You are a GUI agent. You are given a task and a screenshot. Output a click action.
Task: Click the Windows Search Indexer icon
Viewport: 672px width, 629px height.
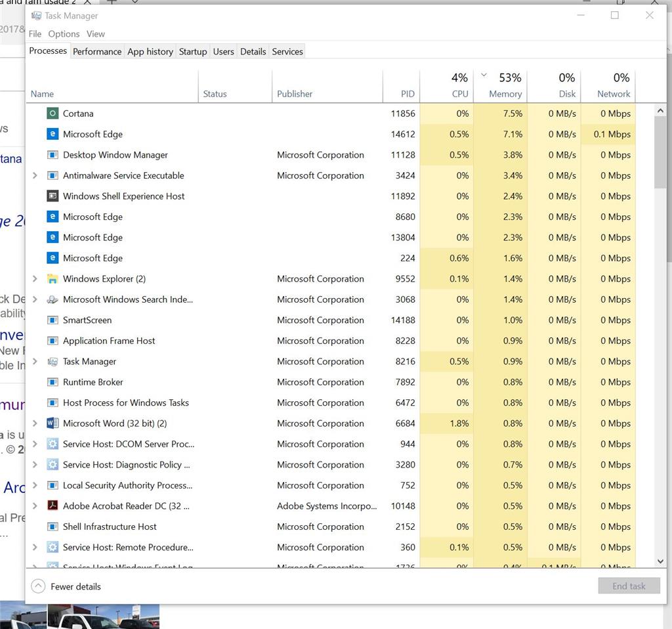click(52, 299)
